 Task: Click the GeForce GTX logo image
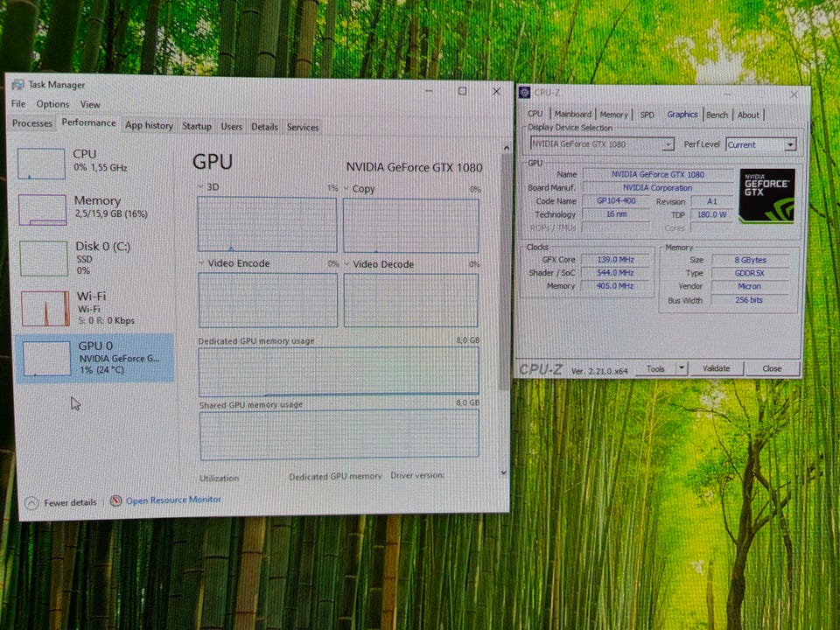766,195
